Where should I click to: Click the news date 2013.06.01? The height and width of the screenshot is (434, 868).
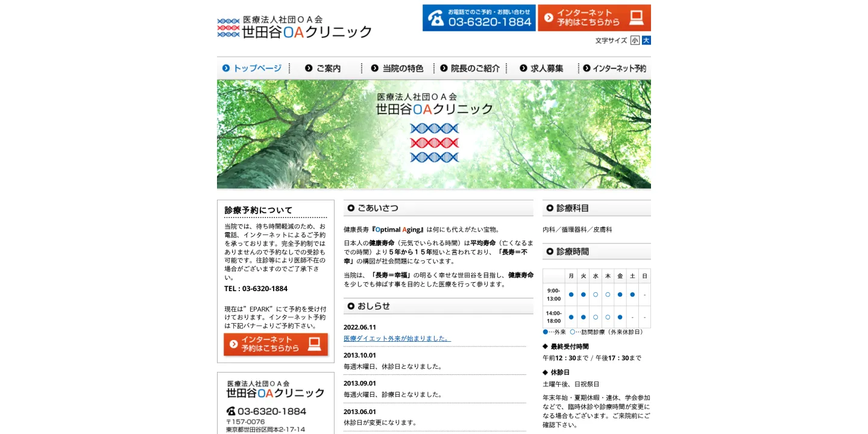(x=360, y=412)
